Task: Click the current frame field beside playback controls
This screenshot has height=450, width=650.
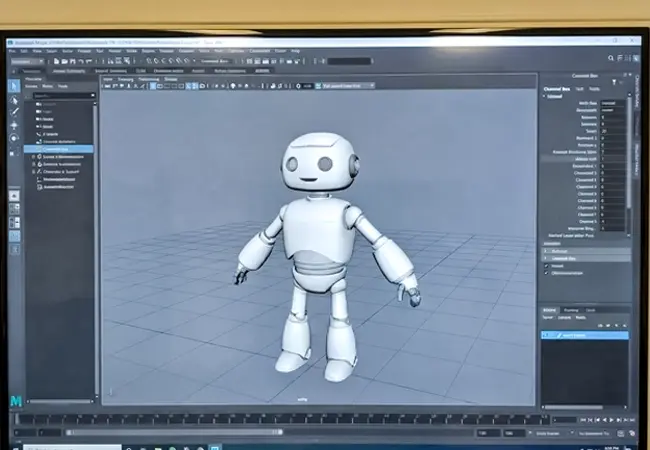Action: (x=564, y=420)
